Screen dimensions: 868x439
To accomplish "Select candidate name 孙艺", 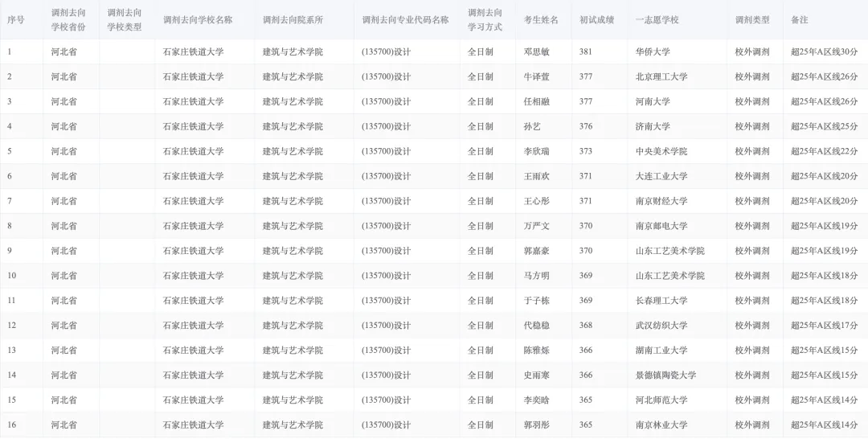I will (x=532, y=127).
